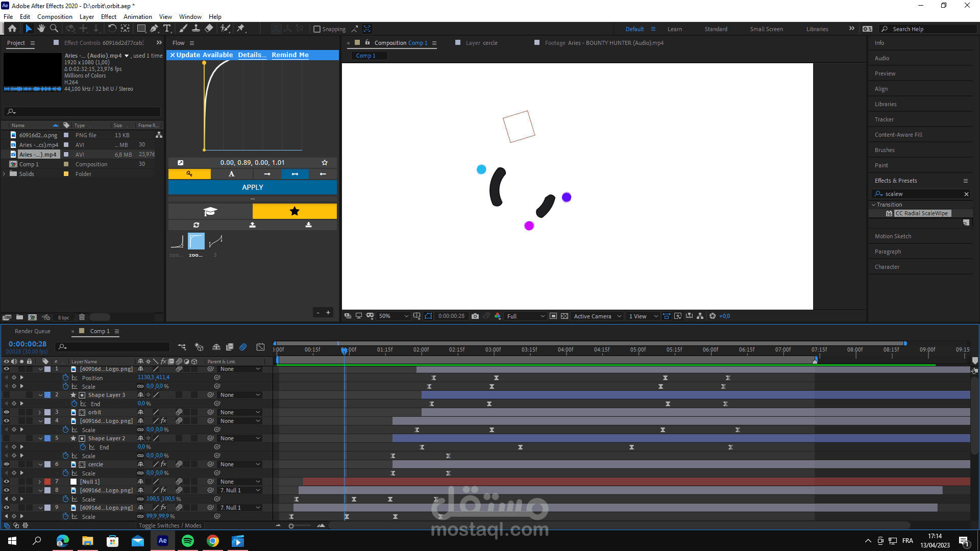The height and width of the screenshot is (551, 980).
Task: Open the Animation menu
Action: pyautogui.click(x=137, y=16)
